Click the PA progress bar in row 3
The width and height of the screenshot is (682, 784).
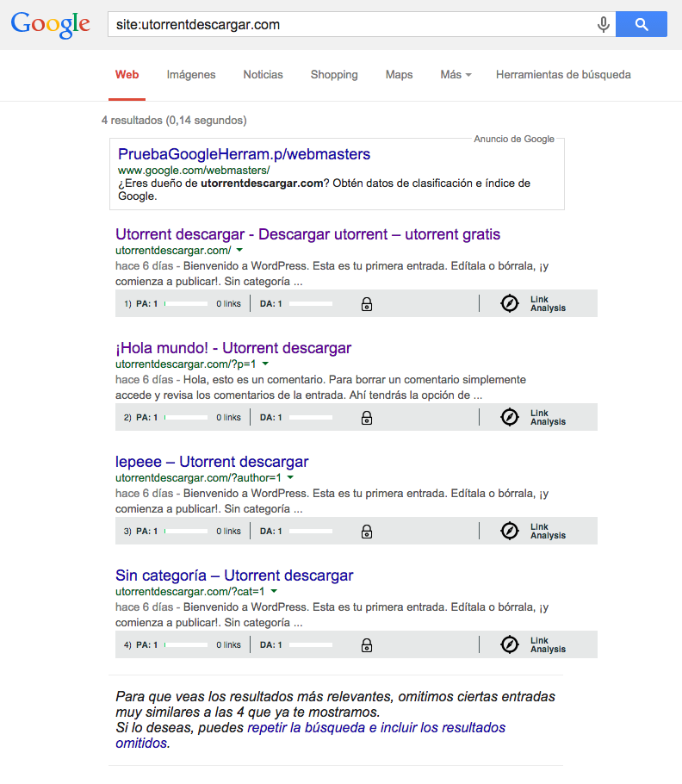(186, 531)
